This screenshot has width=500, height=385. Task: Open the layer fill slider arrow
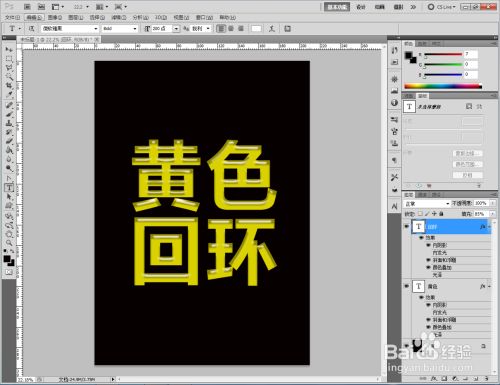(x=493, y=214)
